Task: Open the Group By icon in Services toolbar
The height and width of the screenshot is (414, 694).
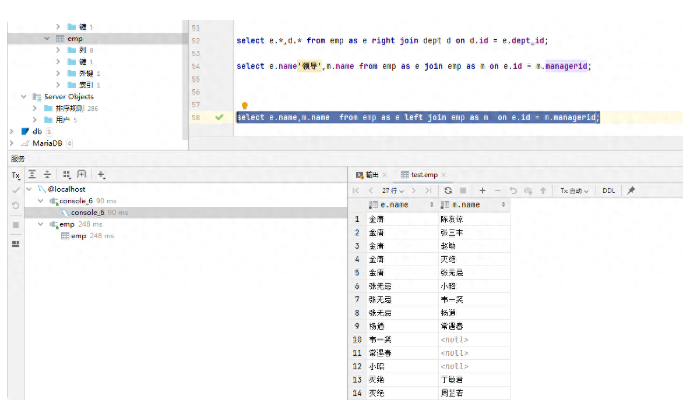Action: click(x=66, y=174)
